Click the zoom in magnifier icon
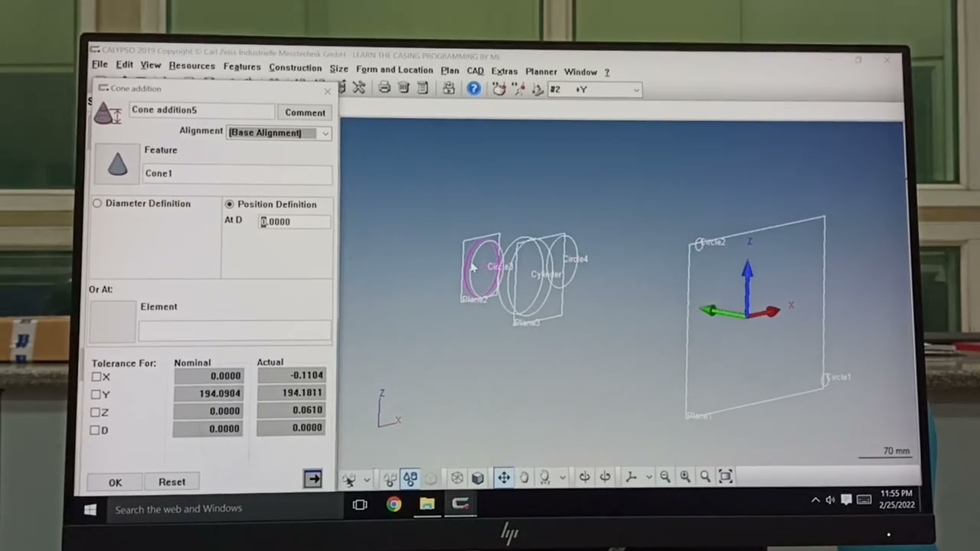The image size is (980, 551). tap(684, 477)
